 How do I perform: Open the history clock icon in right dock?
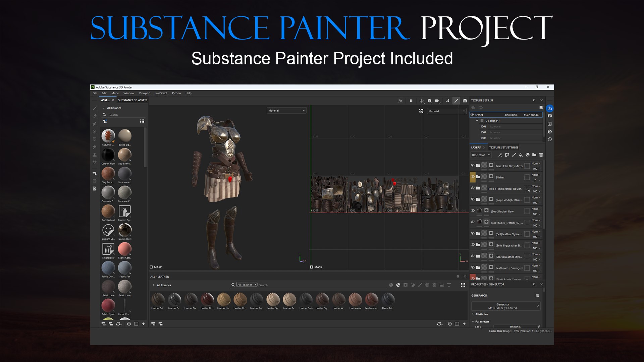[x=550, y=139]
